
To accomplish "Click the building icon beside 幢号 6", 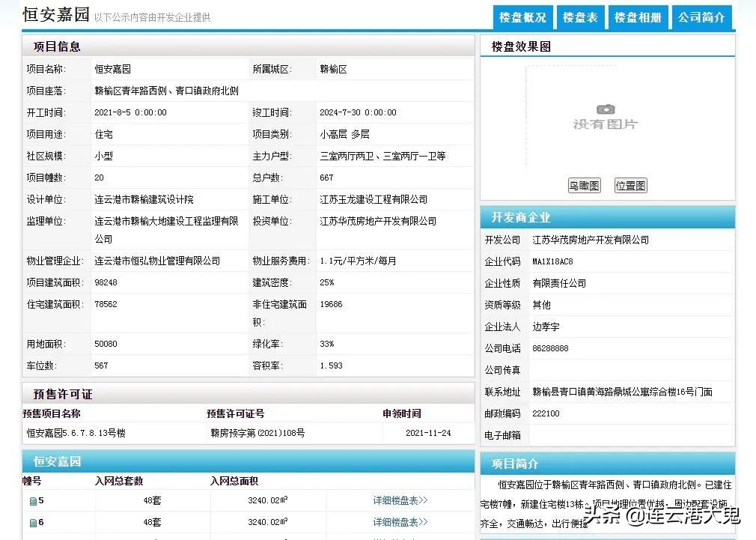I will [33, 522].
